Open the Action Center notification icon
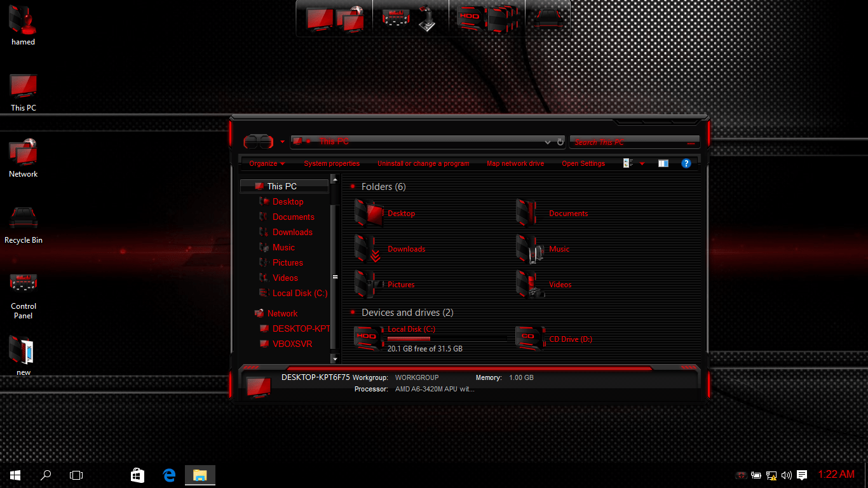This screenshot has height=488, width=868. click(x=802, y=475)
